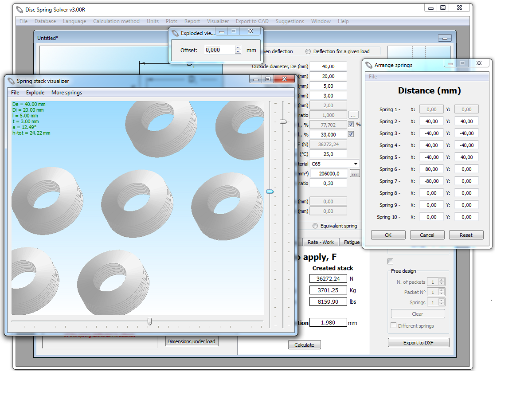Switch to the Fatigue tab
Screen dimensions: 532x399
352,242
